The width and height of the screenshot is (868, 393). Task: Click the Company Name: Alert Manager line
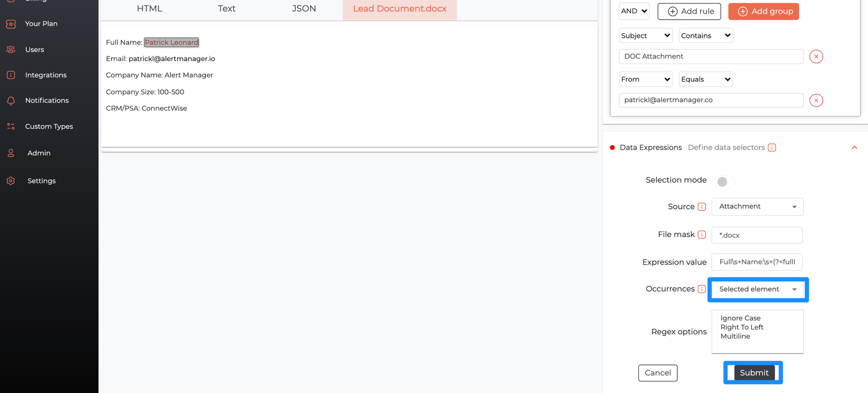[x=159, y=75]
